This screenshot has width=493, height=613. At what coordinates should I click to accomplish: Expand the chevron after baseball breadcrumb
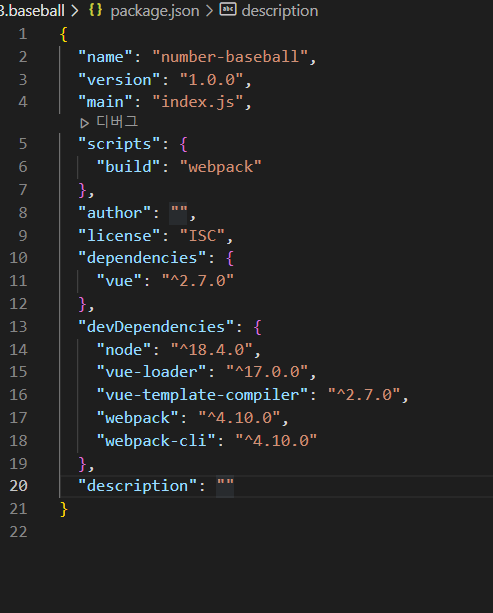(x=74, y=11)
